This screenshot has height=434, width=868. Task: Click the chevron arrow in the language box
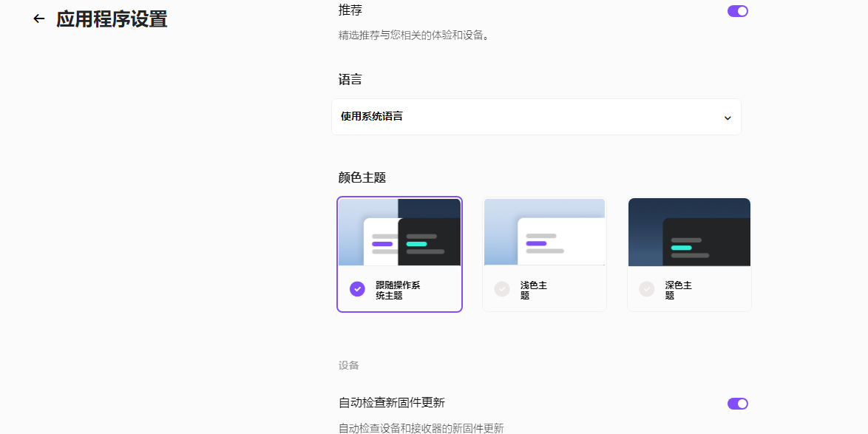click(x=727, y=118)
